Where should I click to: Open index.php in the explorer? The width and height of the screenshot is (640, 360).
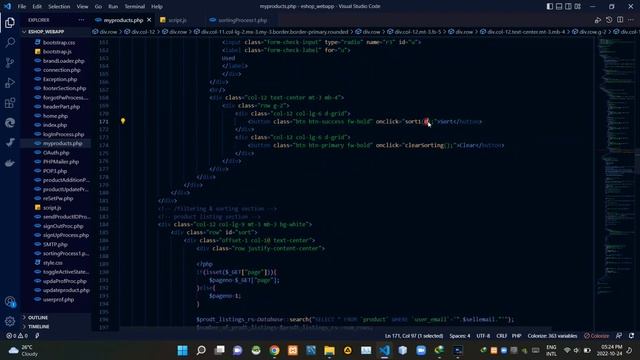click(x=55, y=125)
